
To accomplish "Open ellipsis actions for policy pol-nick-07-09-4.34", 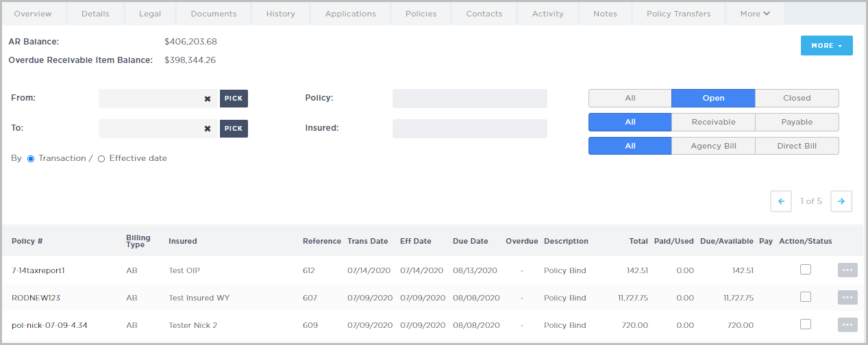I will (x=847, y=325).
